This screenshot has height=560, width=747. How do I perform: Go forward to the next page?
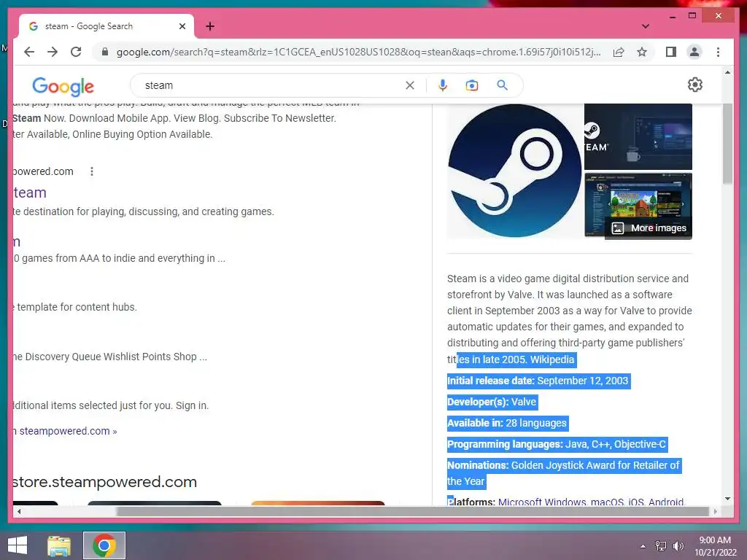53,52
